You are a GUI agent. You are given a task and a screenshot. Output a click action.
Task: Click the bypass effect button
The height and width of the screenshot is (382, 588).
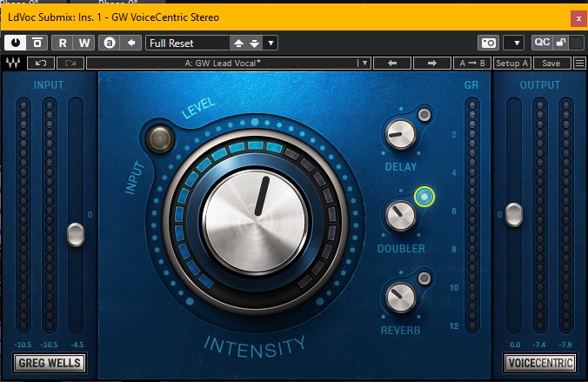tap(37, 43)
